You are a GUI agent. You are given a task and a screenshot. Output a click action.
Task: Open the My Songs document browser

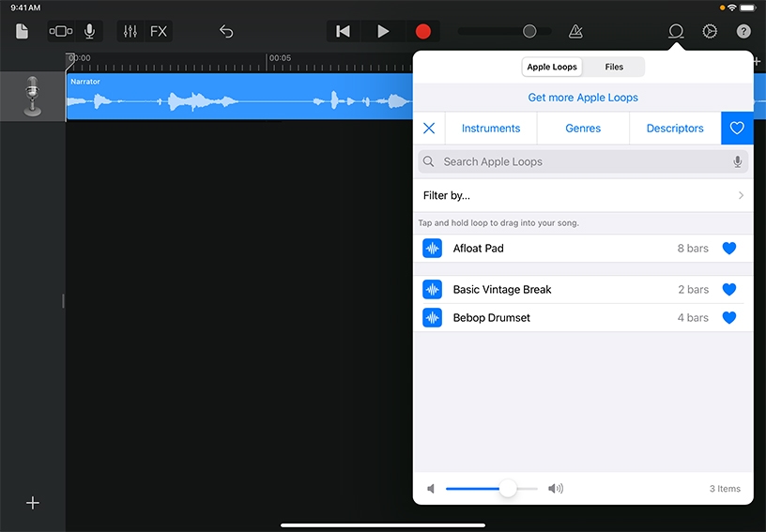coord(22,31)
